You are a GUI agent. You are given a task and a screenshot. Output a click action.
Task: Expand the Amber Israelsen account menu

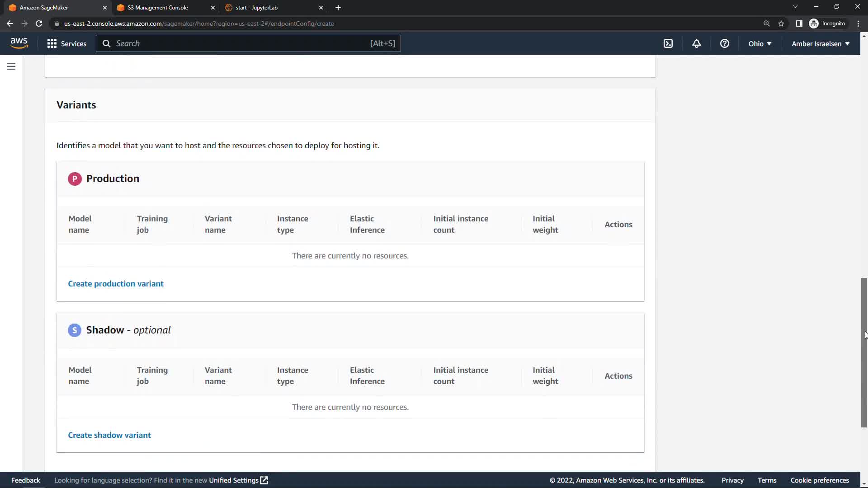click(820, 43)
